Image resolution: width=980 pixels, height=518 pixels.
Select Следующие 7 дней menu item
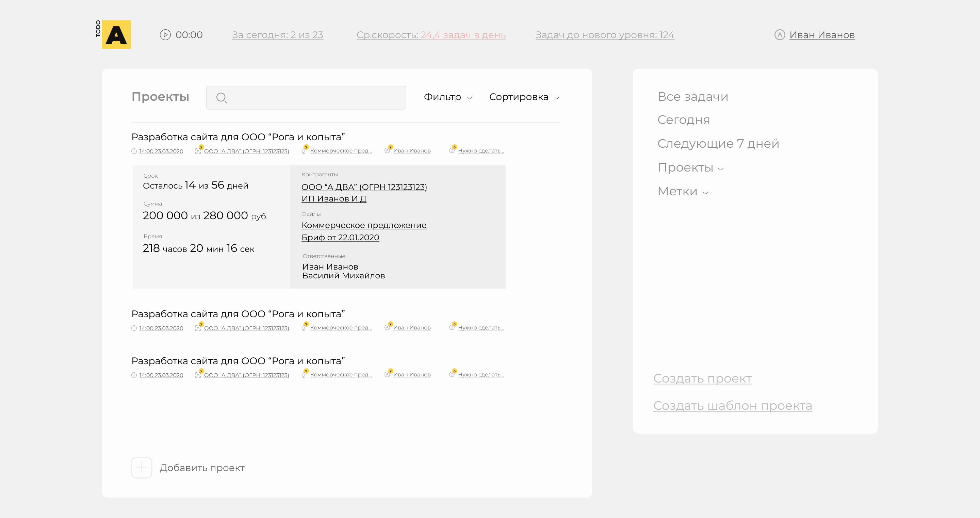pos(718,144)
